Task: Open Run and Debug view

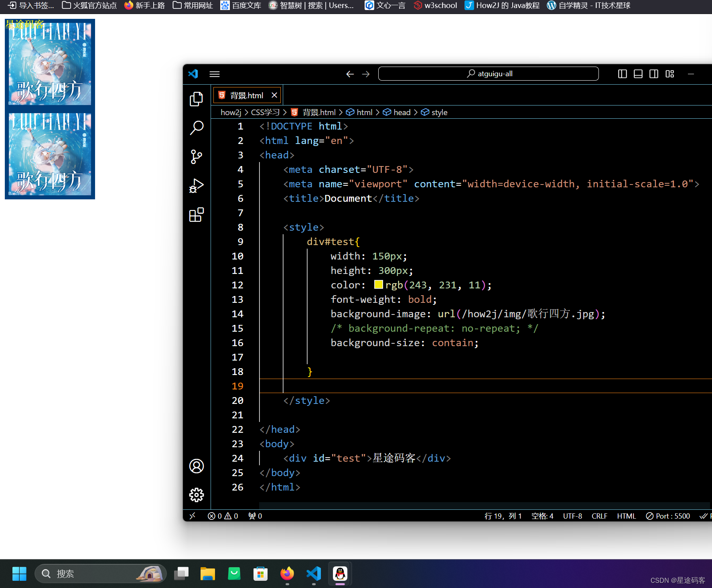Action: pyautogui.click(x=197, y=186)
